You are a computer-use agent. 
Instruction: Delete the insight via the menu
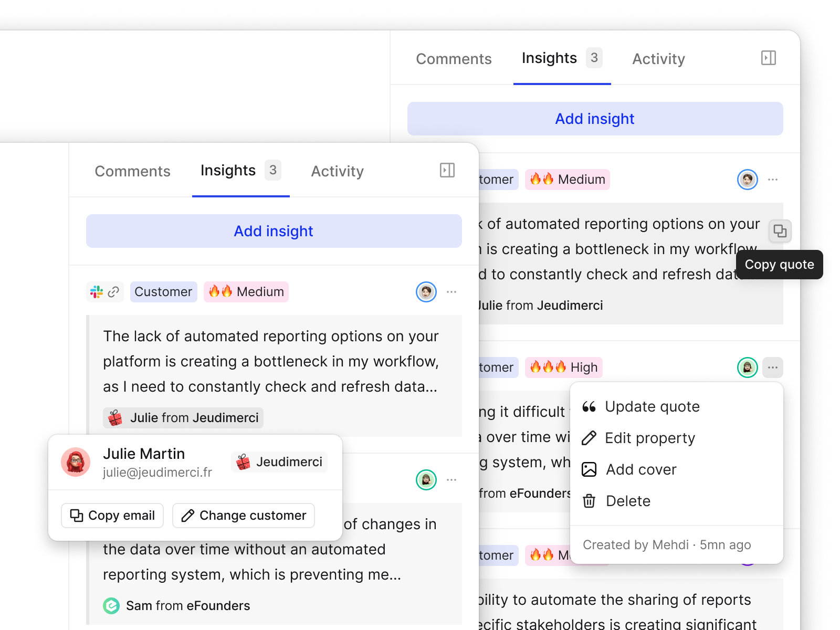pos(627,501)
